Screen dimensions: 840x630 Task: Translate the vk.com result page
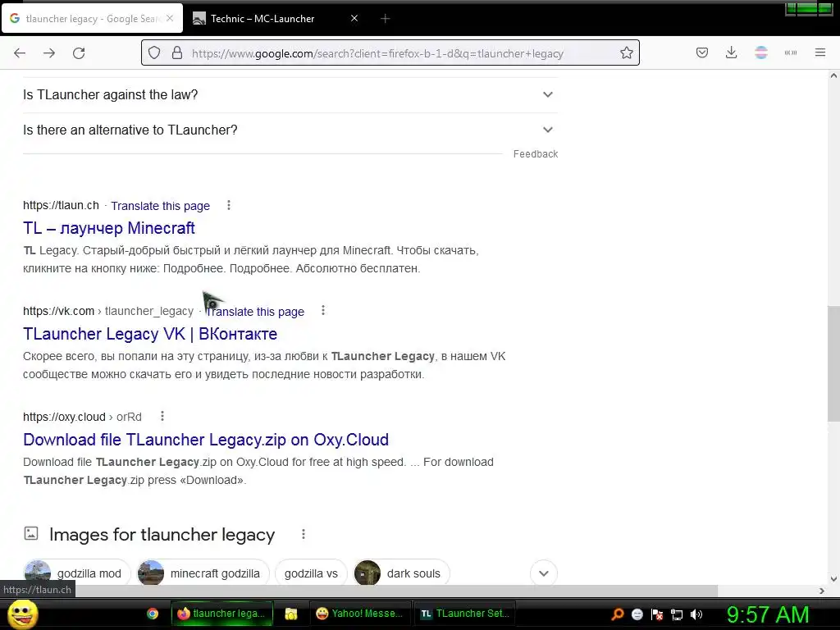(255, 311)
